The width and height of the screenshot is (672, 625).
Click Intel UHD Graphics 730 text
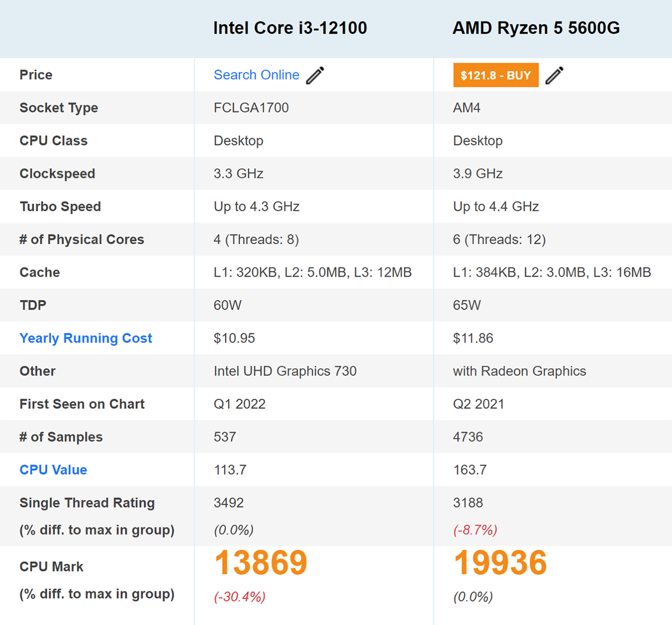pos(285,371)
